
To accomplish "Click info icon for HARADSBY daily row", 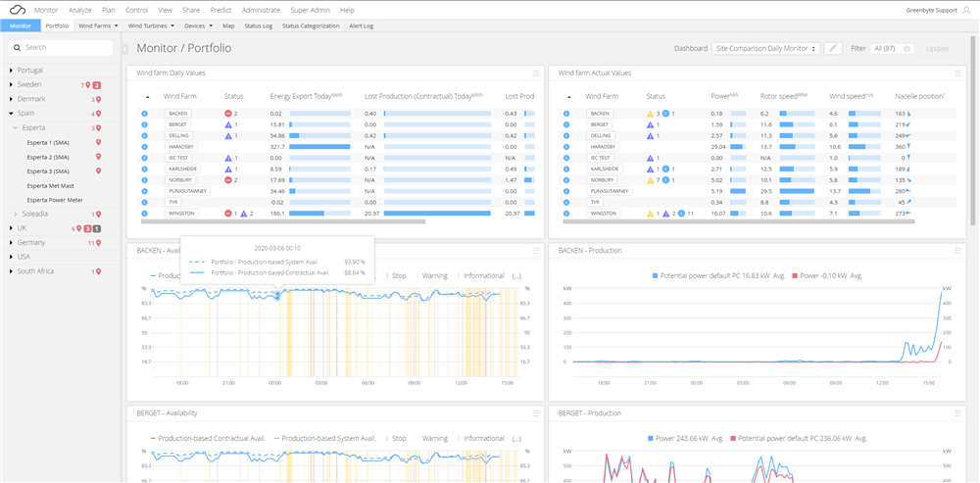I will pos(144,147).
